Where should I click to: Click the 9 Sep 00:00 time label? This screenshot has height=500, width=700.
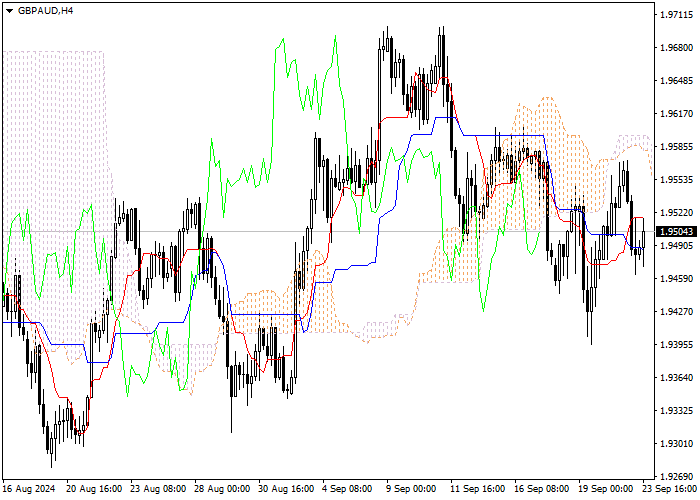point(412,489)
